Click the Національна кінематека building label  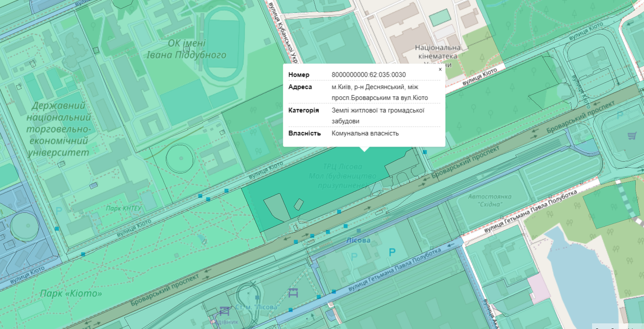[438, 52]
